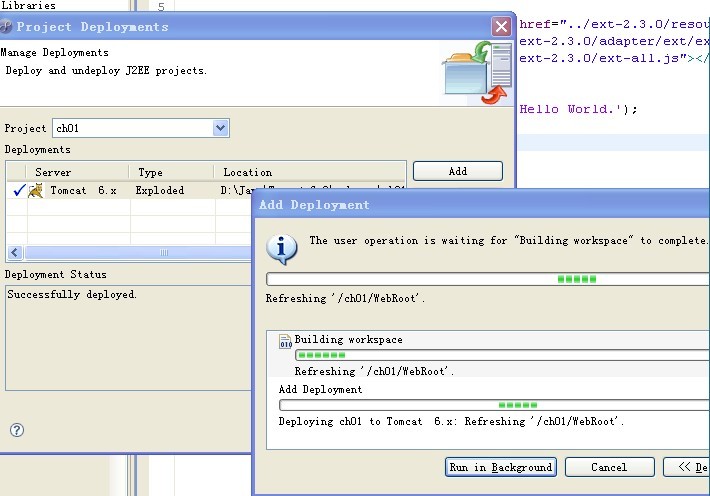Click the Add deployment button
This screenshot has width=710, height=496.
click(458, 171)
